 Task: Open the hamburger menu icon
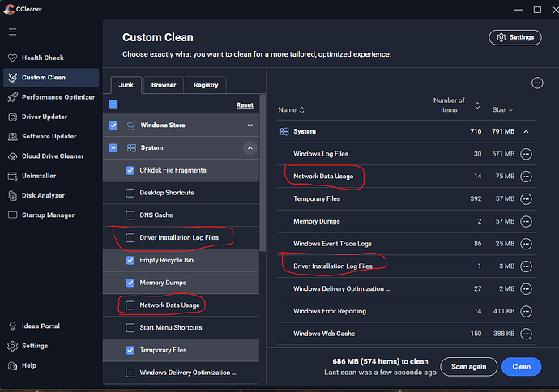click(12, 32)
